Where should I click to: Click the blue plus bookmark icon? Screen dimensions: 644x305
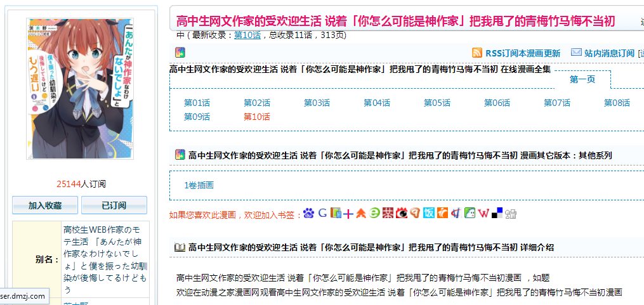coord(348,214)
